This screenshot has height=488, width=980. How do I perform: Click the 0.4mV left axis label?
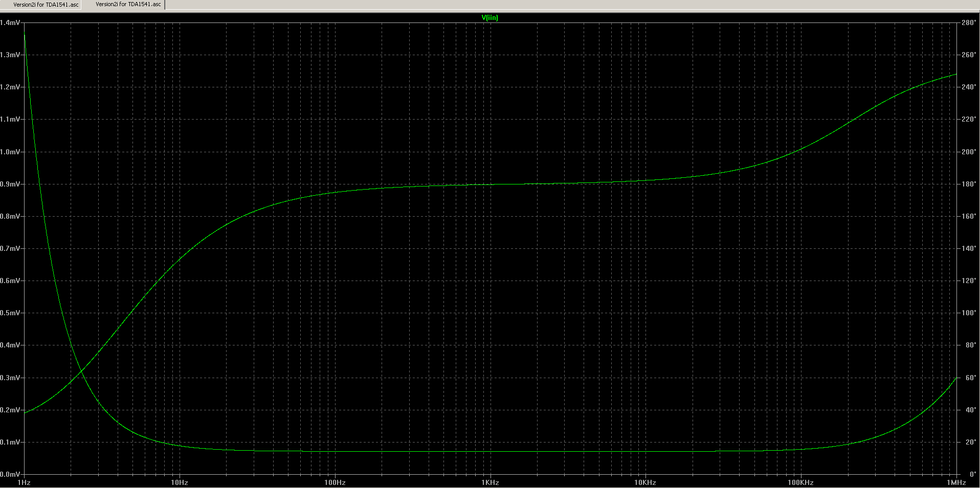pos(10,345)
